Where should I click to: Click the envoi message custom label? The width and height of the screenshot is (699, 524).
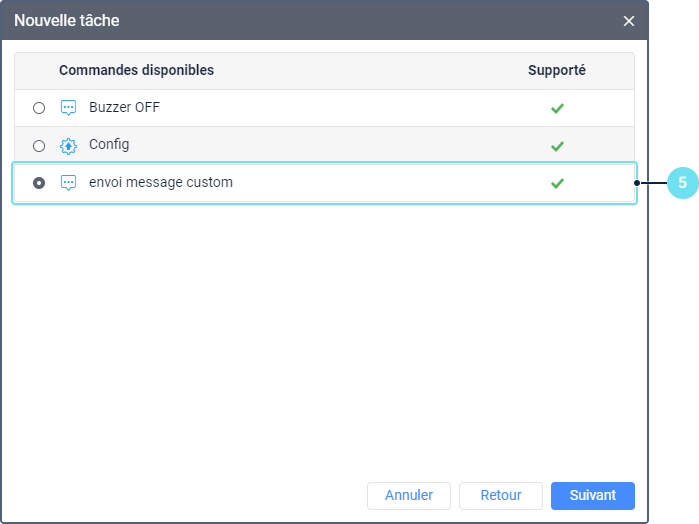[x=160, y=183]
